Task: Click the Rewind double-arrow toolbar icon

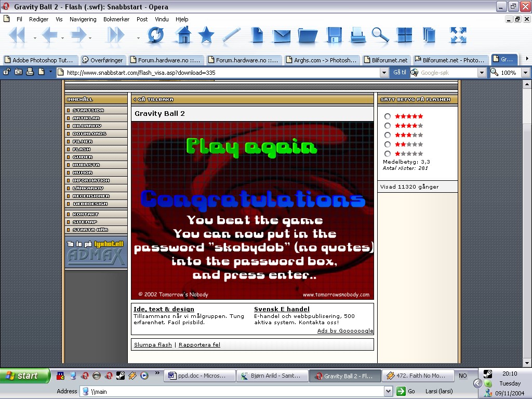Action: [17, 35]
